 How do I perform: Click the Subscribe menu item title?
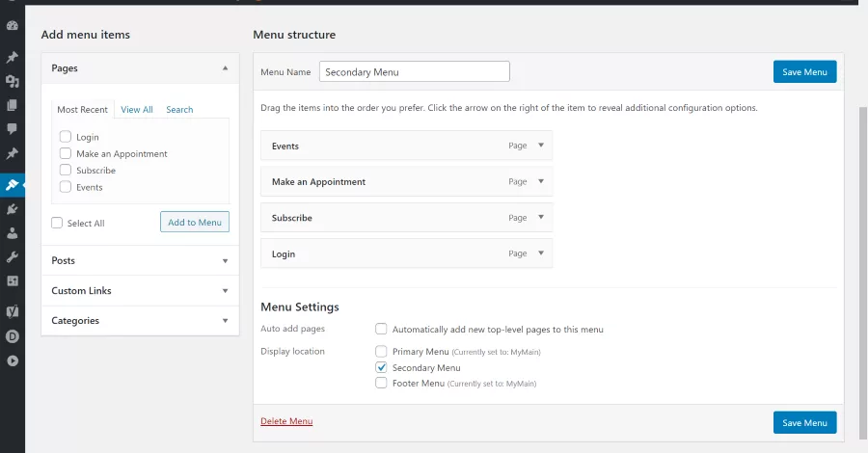pos(291,218)
